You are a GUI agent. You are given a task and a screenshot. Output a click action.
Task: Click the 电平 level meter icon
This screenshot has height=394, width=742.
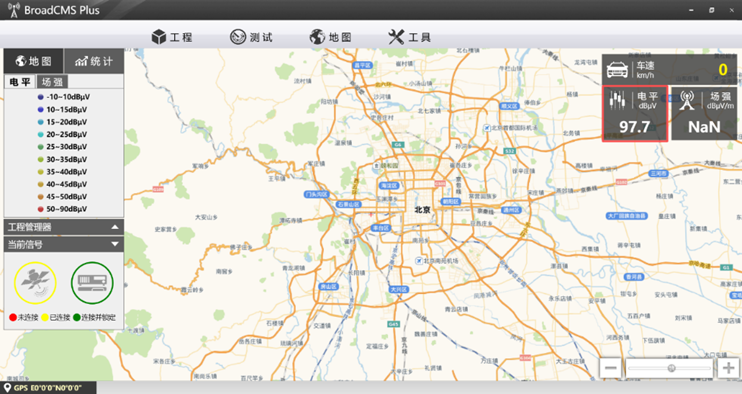617,100
